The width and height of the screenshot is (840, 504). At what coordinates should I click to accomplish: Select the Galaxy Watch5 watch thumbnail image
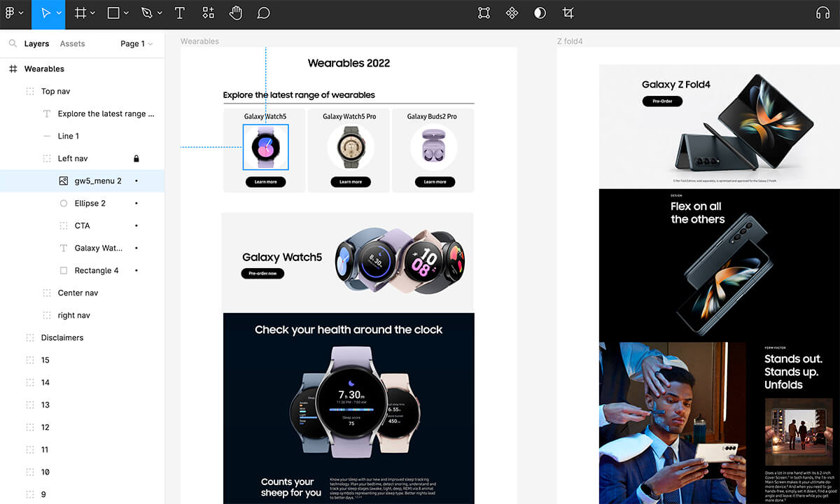pos(265,147)
